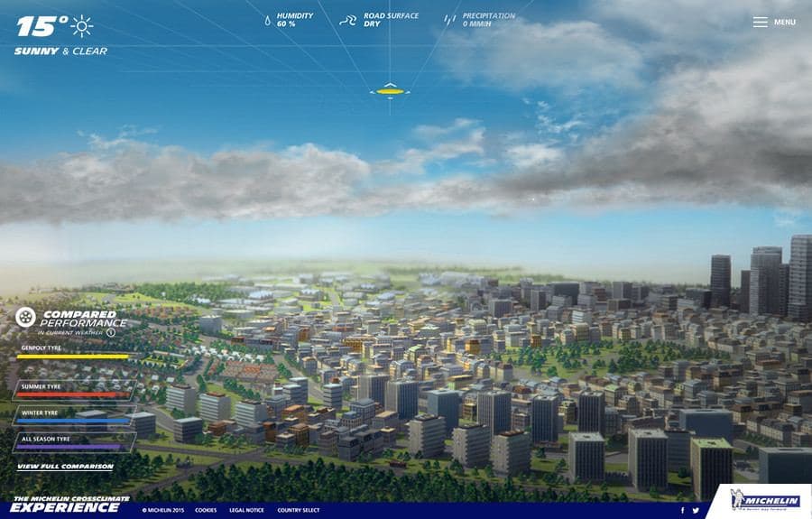Click the sun weather icon

click(81, 26)
